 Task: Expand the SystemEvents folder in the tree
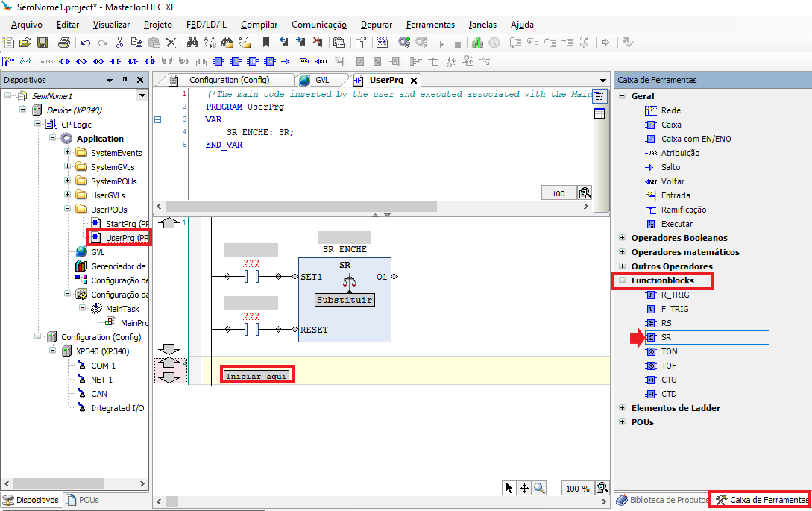(68, 153)
